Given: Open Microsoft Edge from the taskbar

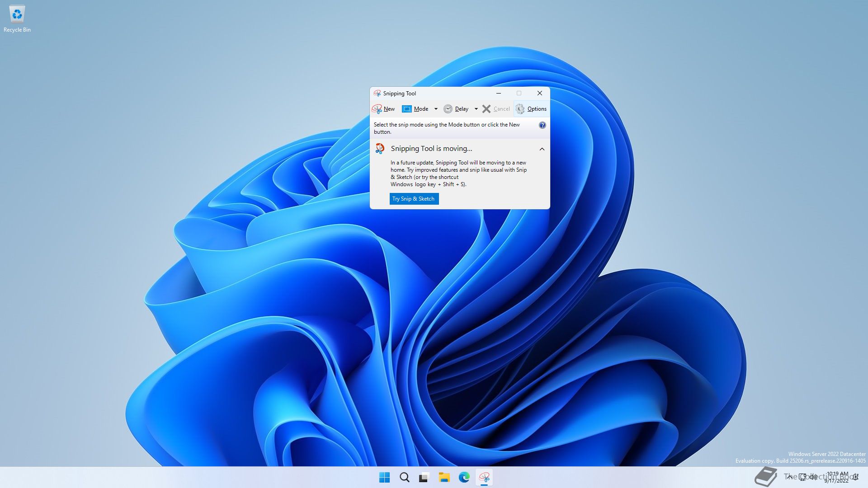Looking at the screenshot, I should [x=464, y=477].
